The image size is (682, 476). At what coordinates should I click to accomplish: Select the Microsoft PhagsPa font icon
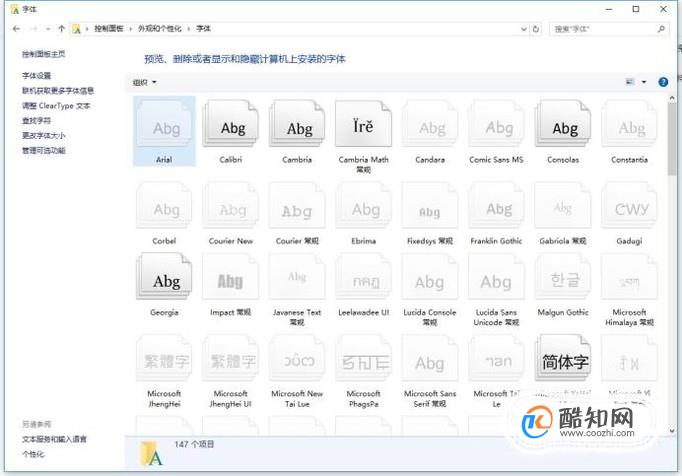[x=364, y=359]
